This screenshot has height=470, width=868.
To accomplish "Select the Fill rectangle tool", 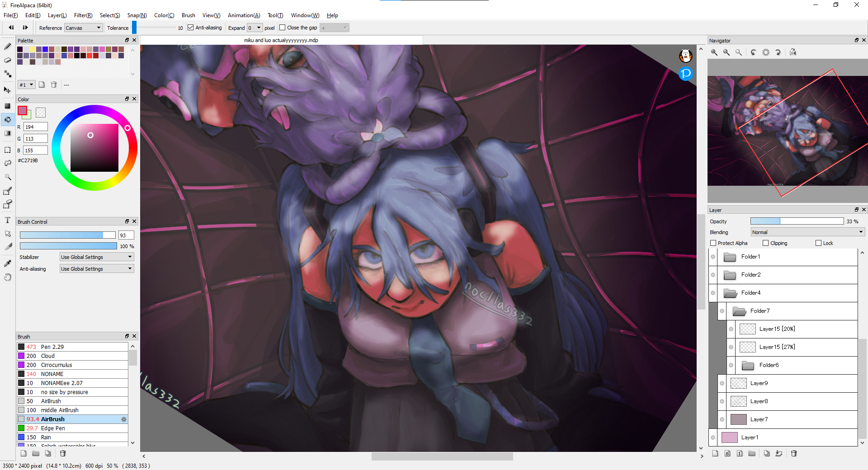I will pos(8,106).
